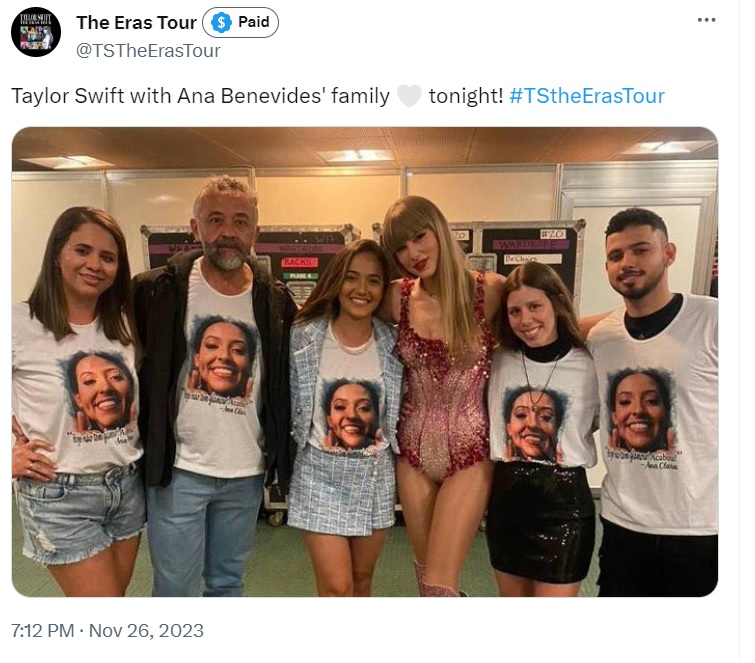Click the Paid badge next to account name
This screenshot has width=755, height=663.
click(240, 23)
